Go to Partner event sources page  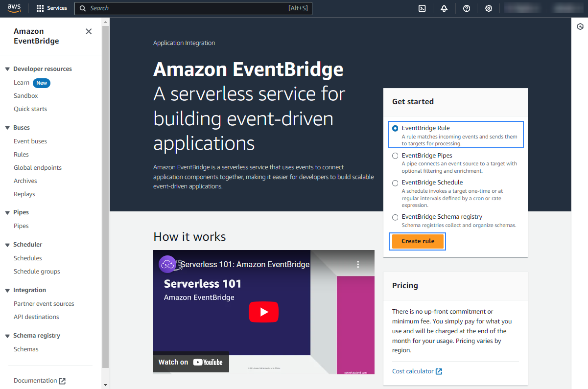click(x=44, y=304)
